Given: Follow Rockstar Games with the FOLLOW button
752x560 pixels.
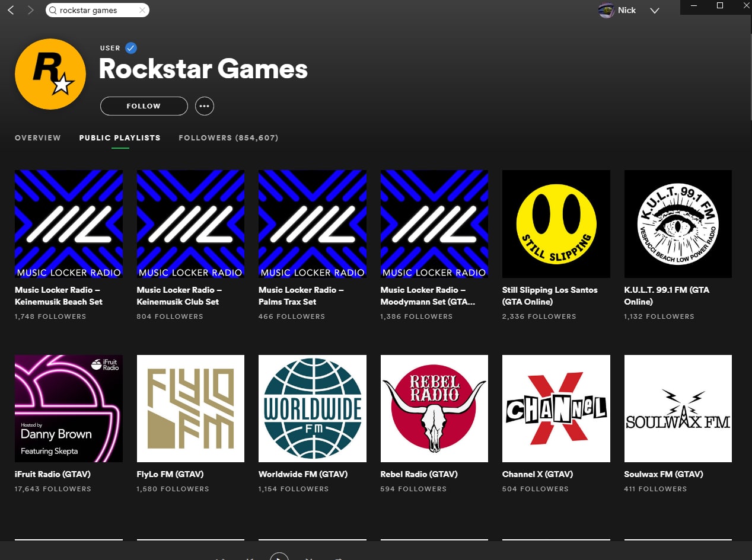Looking at the screenshot, I should click(x=144, y=106).
